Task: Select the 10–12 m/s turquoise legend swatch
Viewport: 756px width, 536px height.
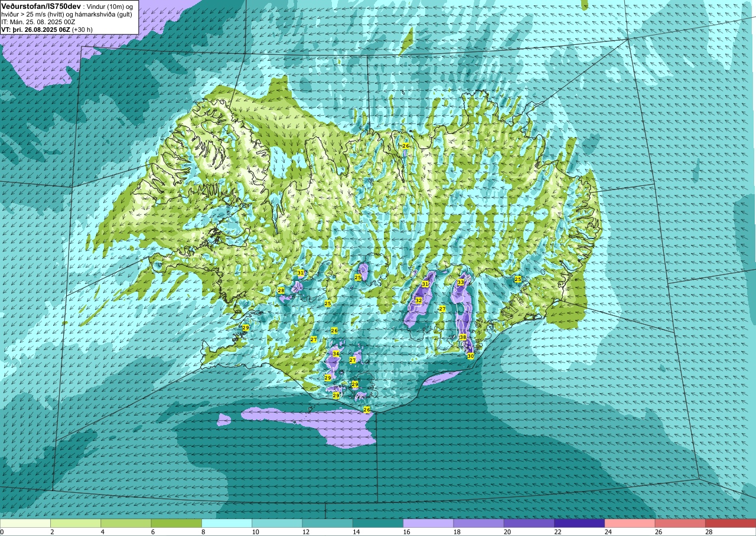Action: click(x=277, y=523)
